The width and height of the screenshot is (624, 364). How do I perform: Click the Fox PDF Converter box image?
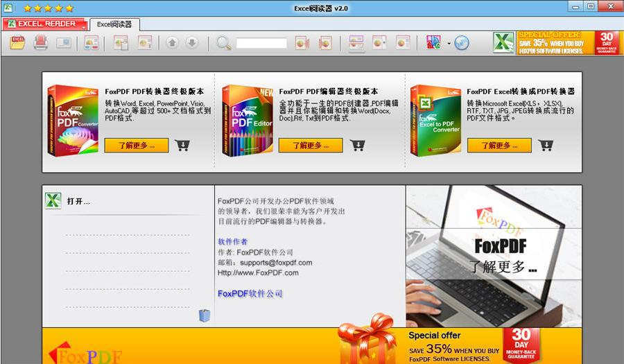(73, 121)
